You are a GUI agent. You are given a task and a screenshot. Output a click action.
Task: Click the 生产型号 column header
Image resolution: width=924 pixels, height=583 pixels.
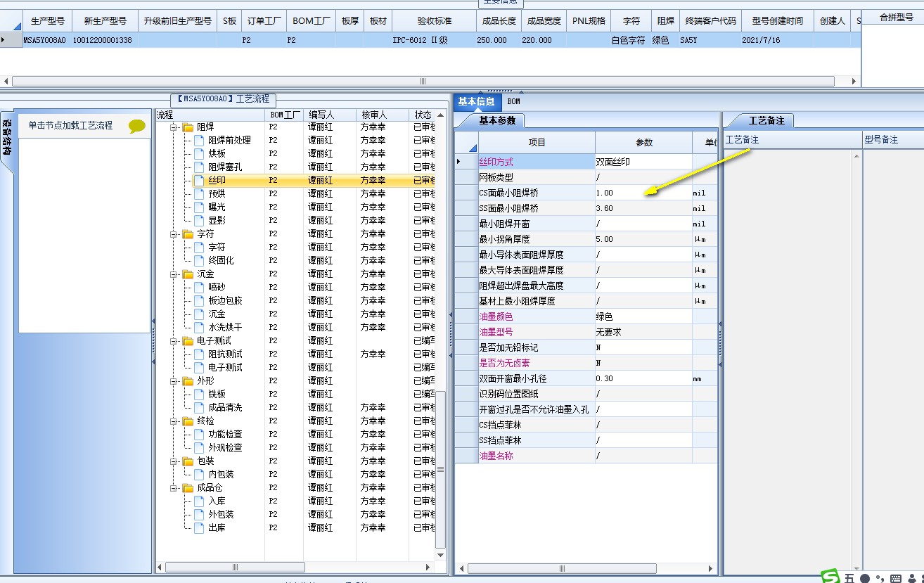click(48, 21)
